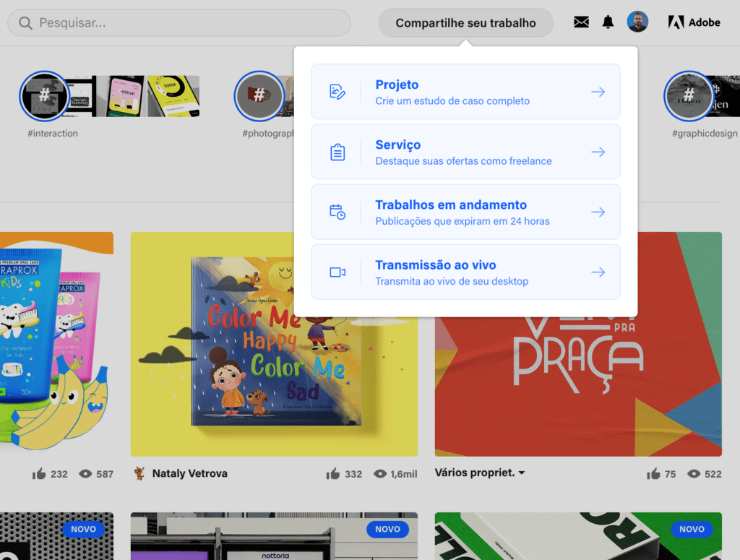Open notifications with the bell icon

[x=608, y=22]
